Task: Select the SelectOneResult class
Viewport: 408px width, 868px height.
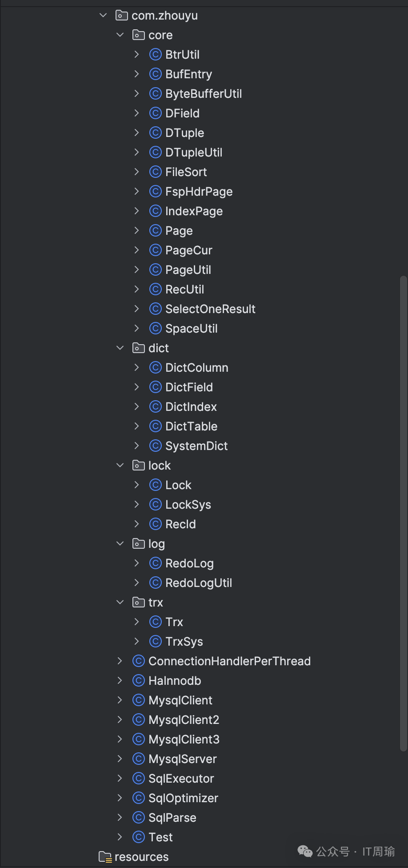Action: (x=210, y=309)
